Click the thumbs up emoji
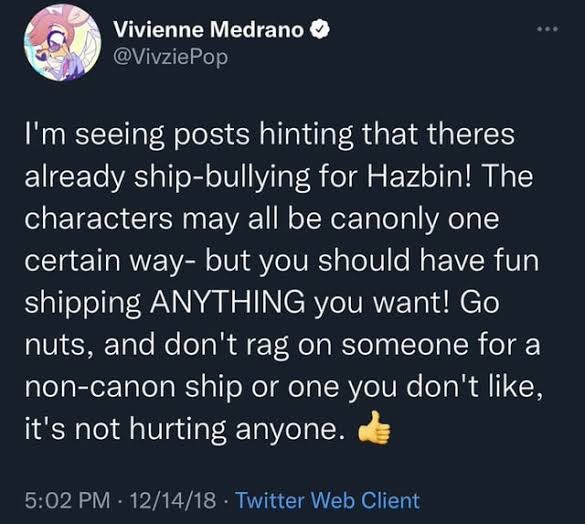Image resolution: width=585 pixels, height=524 pixels. pyautogui.click(x=374, y=428)
